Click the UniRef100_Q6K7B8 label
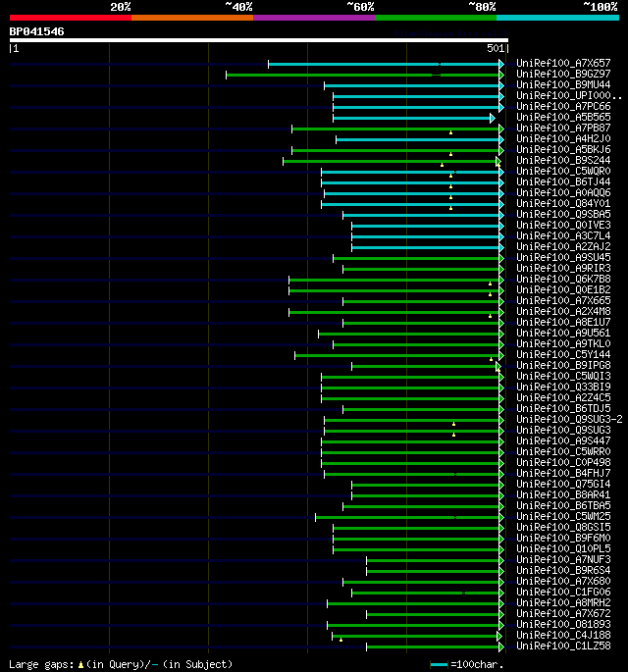The width and height of the screenshot is (628, 672). [x=563, y=279]
